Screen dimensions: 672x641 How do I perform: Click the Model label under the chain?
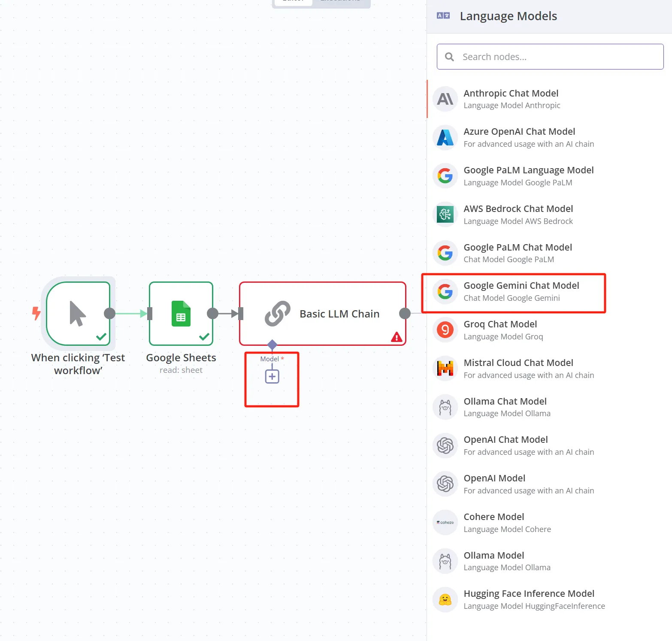pyautogui.click(x=269, y=359)
